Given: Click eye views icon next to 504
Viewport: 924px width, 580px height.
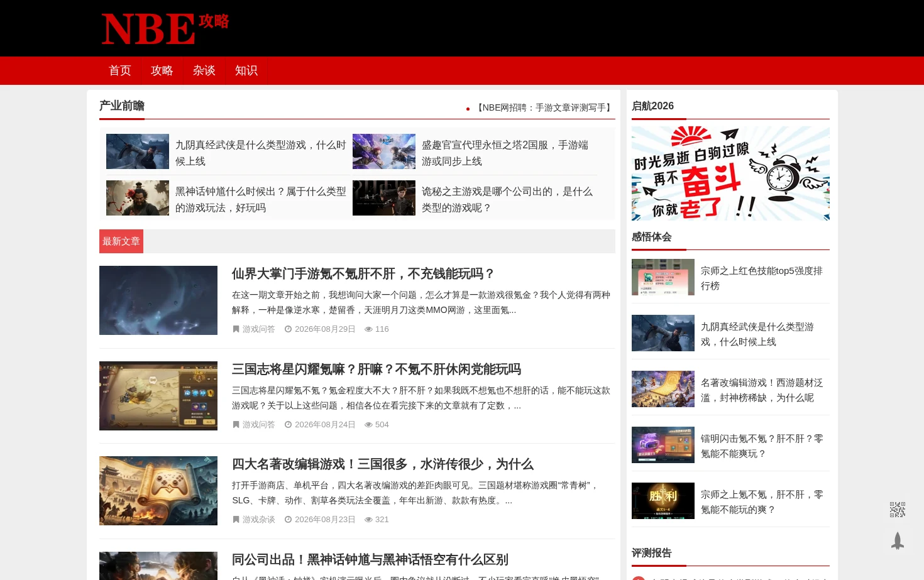Looking at the screenshot, I should 369,425.
